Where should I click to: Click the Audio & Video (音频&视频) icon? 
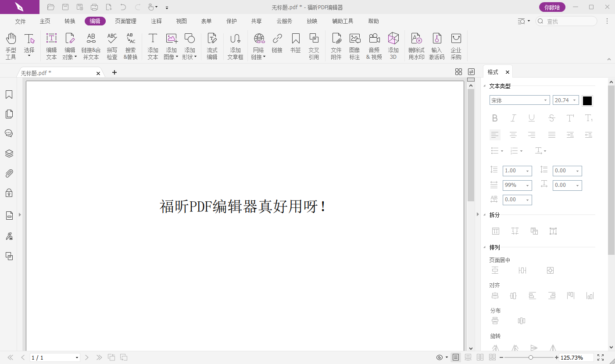(374, 46)
